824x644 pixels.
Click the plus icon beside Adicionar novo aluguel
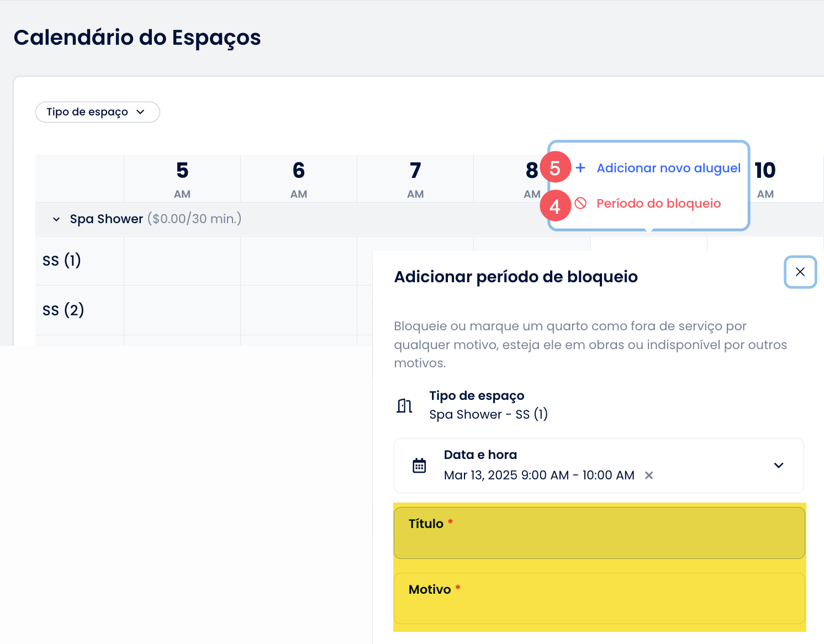pos(580,168)
